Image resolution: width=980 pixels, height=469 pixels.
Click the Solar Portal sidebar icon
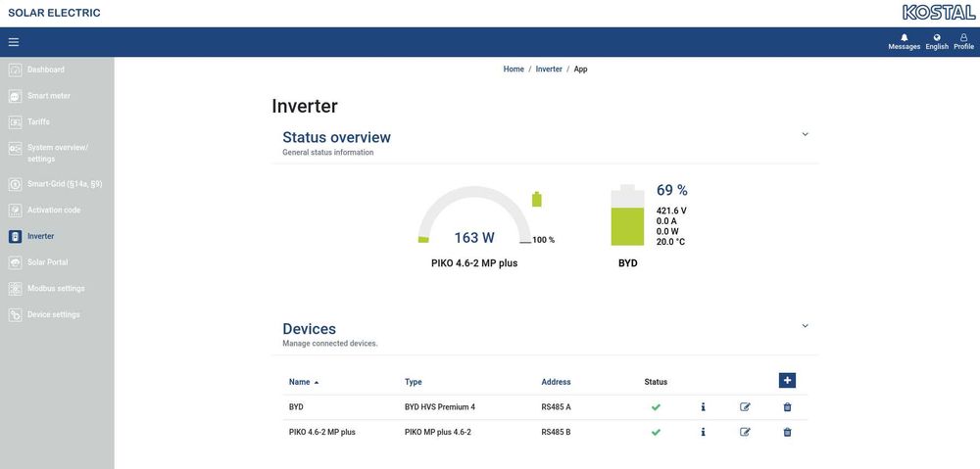click(x=15, y=263)
